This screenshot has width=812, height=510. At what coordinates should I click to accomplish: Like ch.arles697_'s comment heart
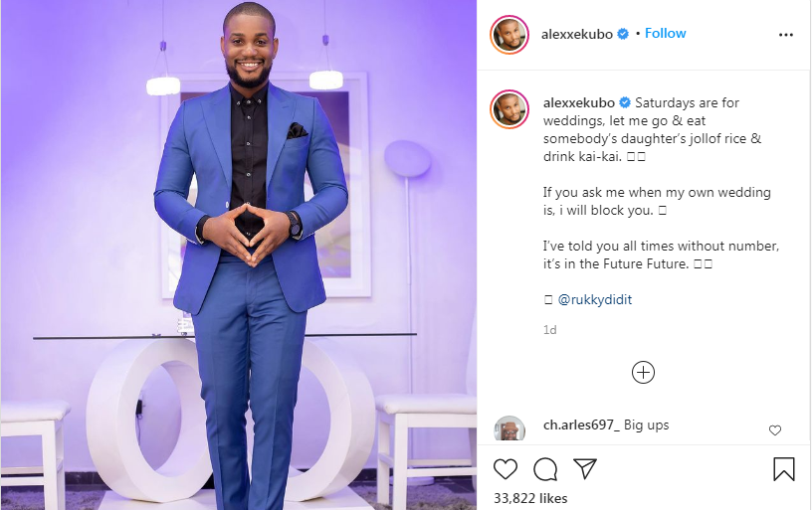(x=775, y=429)
